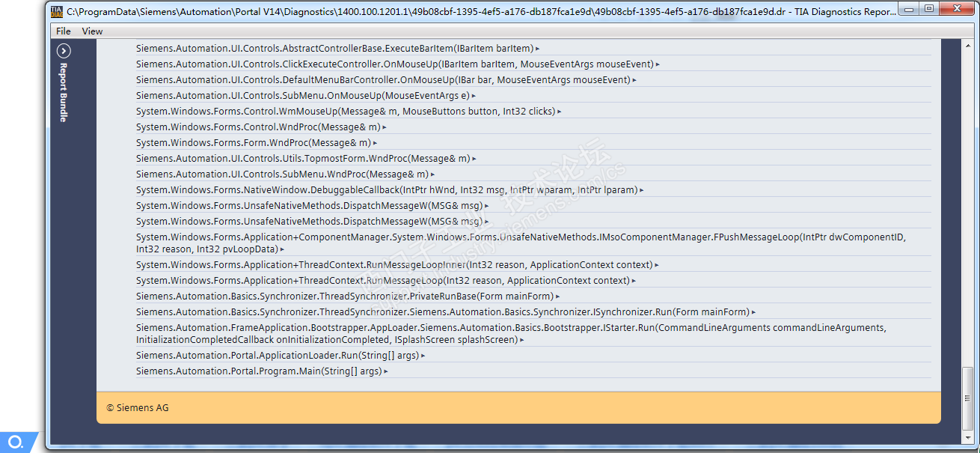Expand the RunMessageLoopInner frame arrow
980x453 pixels.
[657, 265]
